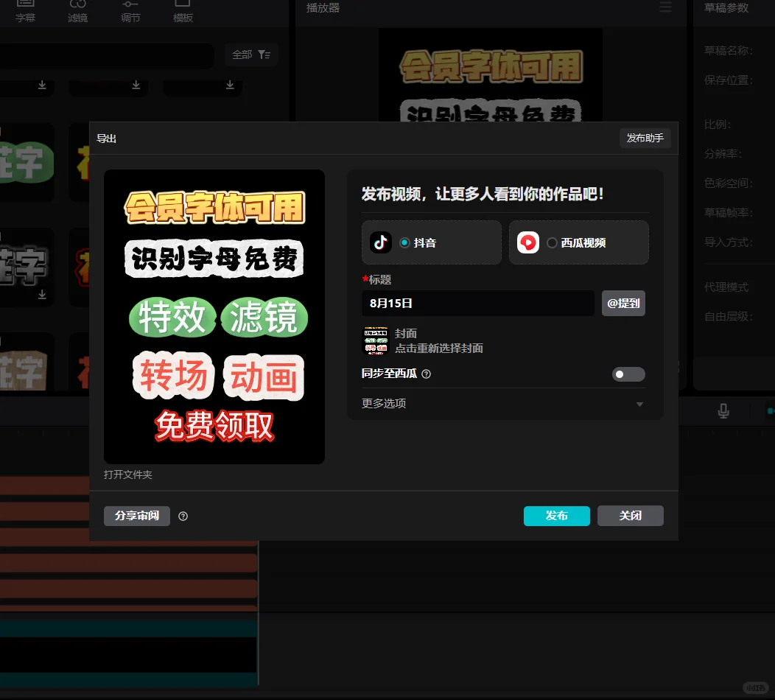The height and width of the screenshot is (700, 775).
Task: Switch to the 播放器 tab
Action: tap(323, 9)
